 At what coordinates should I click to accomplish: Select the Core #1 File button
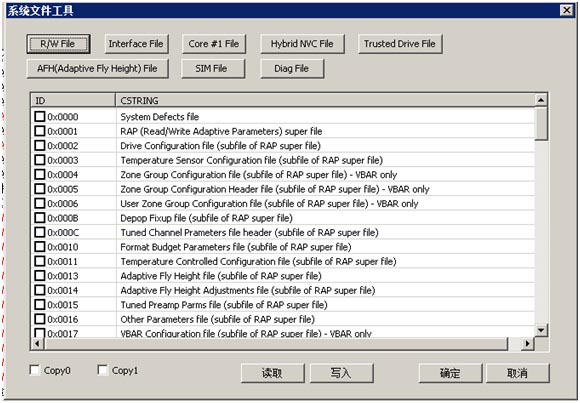click(213, 44)
